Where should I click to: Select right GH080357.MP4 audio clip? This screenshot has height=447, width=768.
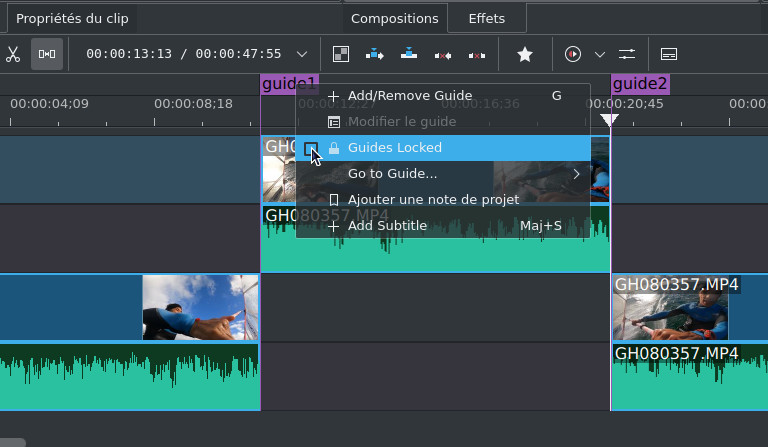[x=690, y=377]
